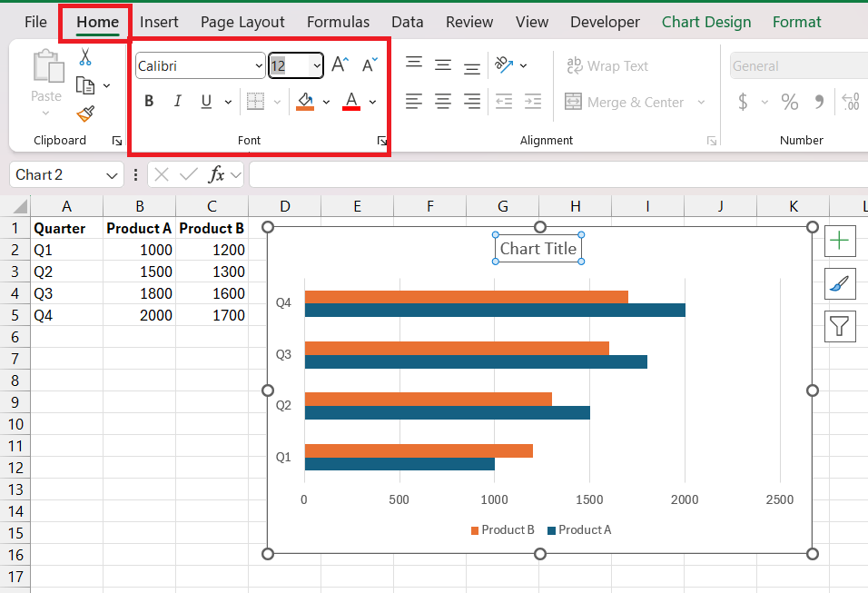Apply the red Font Color swatch
Viewport: 868px width, 593px height.
click(350, 101)
